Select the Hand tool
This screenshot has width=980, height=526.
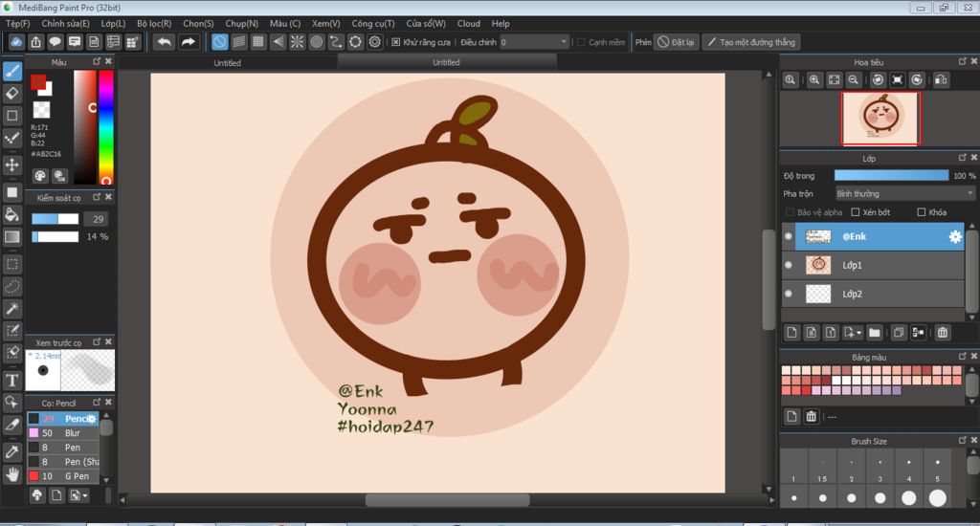pos(12,474)
